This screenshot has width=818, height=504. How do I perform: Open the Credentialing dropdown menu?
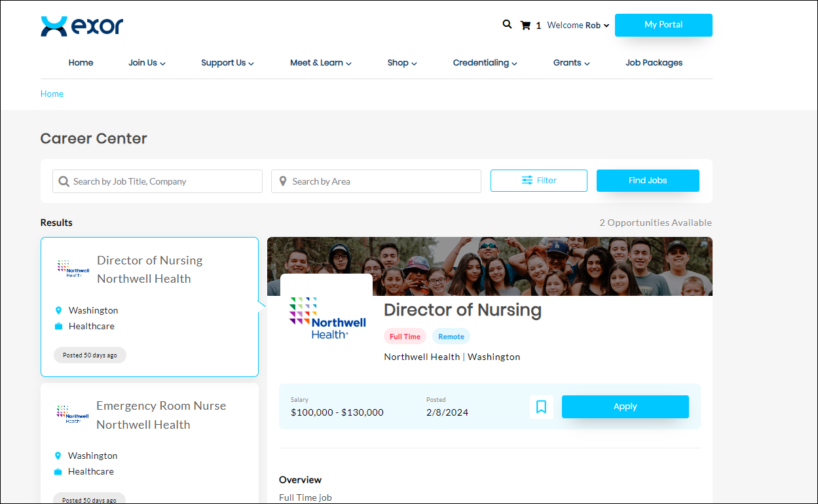click(485, 63)
